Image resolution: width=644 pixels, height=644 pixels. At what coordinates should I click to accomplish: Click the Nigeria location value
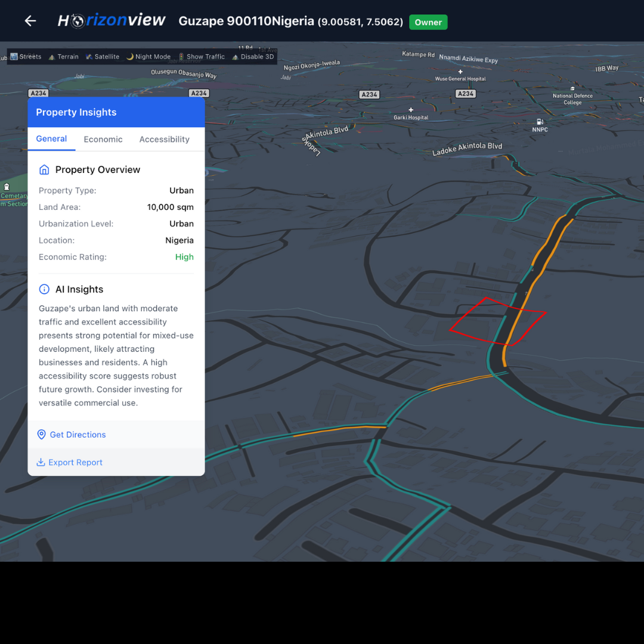179,240
